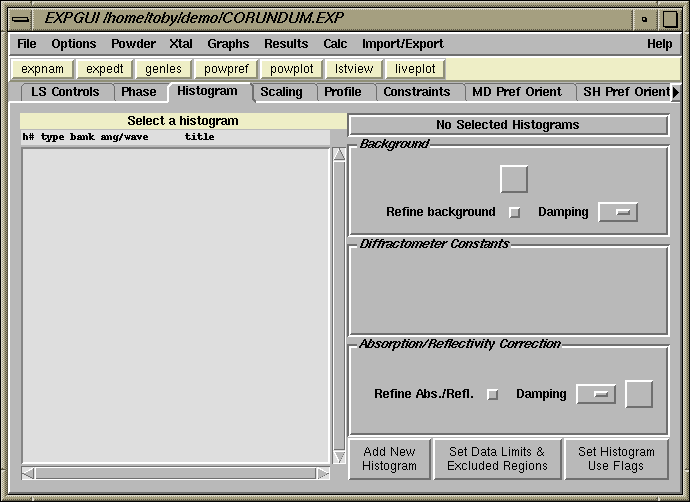
Task: Click Set Data Limits & Excluded Regions
Action: [497, 459]
